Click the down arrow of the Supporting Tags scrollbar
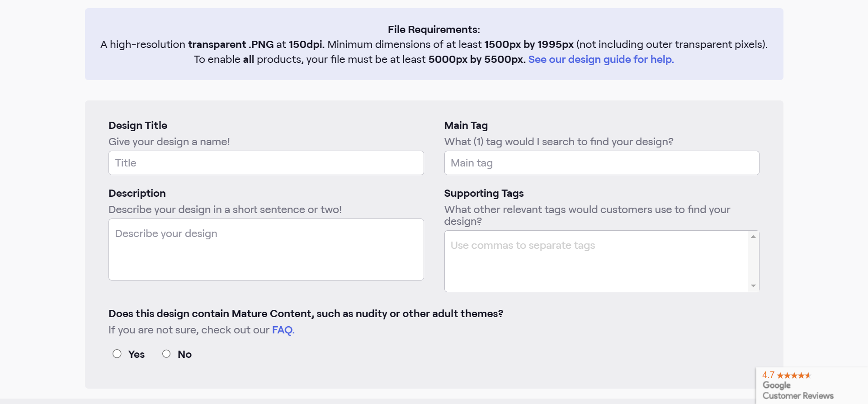Screen dimensions: 868x404 [x=753, y=286]
